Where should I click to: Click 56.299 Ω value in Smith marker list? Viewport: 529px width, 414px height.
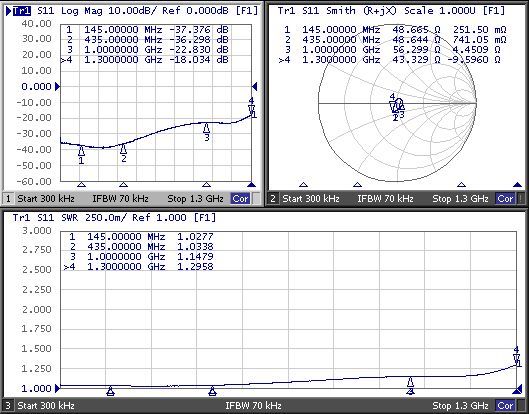[x=416, y=50]
